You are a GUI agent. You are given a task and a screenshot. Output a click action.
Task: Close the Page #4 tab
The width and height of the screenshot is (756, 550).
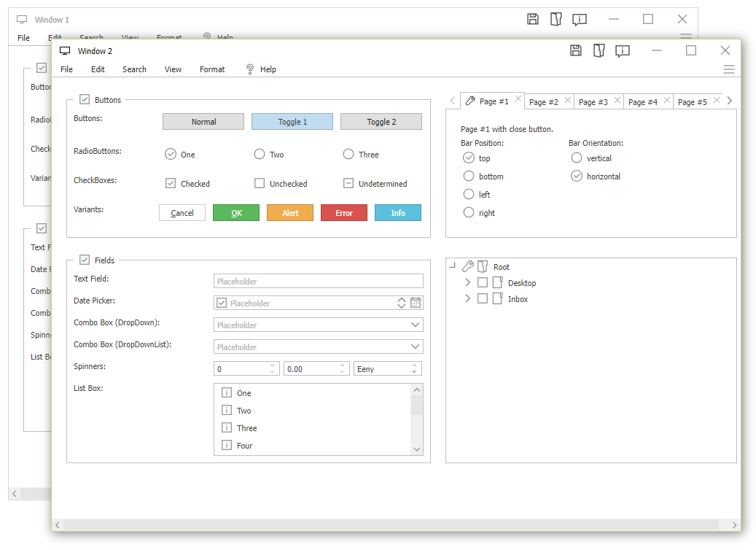coord(667,100)
